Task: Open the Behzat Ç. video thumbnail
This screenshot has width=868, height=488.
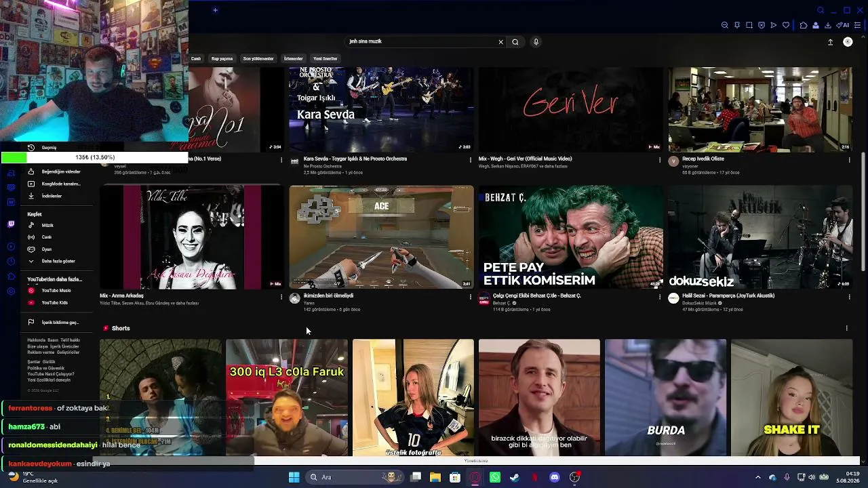Action: coord(570,237)
